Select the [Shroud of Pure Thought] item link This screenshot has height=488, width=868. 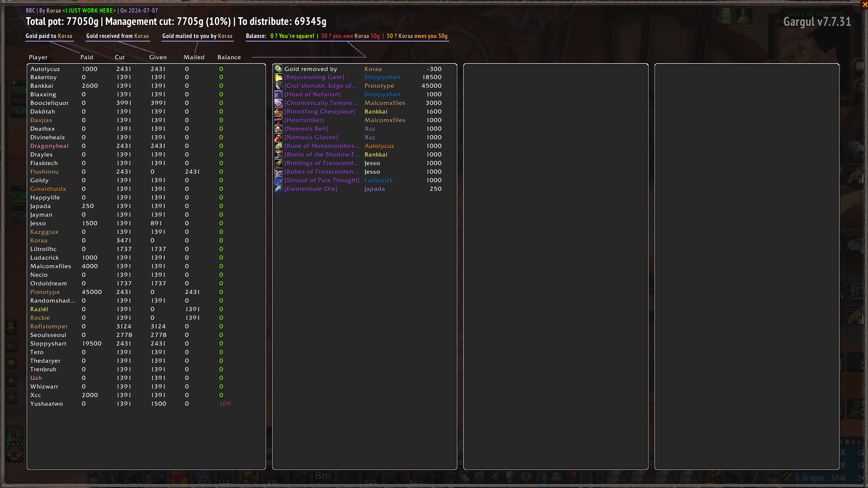[322, 180]
